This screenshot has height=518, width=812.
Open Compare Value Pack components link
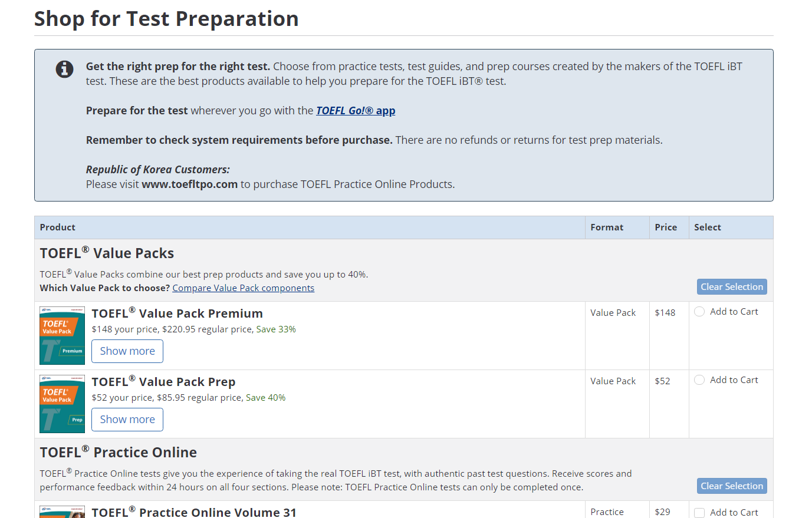(x=243, y=288)
